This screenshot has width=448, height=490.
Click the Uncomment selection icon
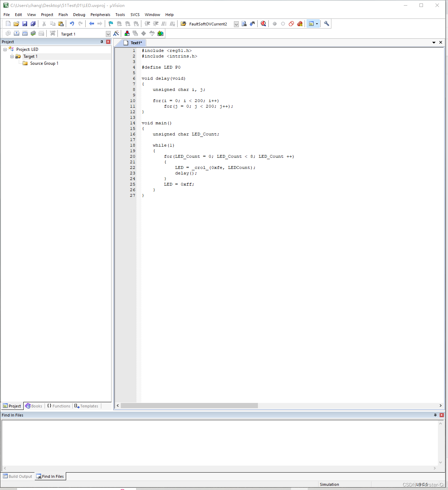172,24
